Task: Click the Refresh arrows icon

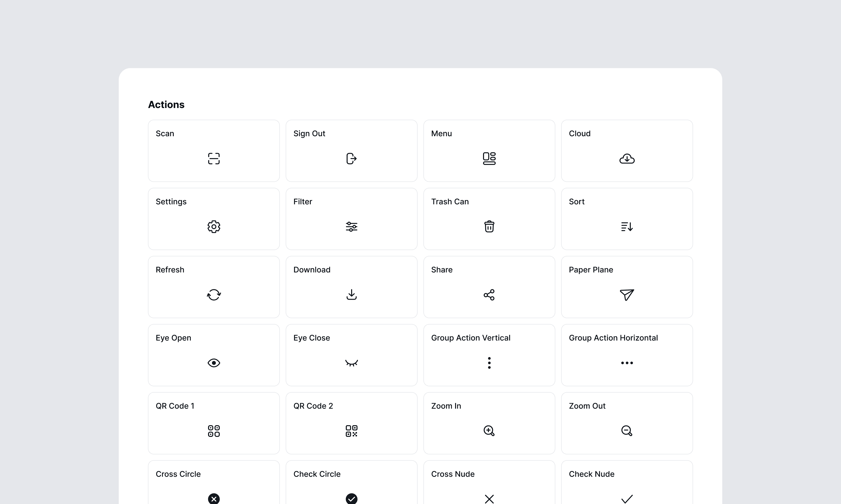Action: coord(214,295)
